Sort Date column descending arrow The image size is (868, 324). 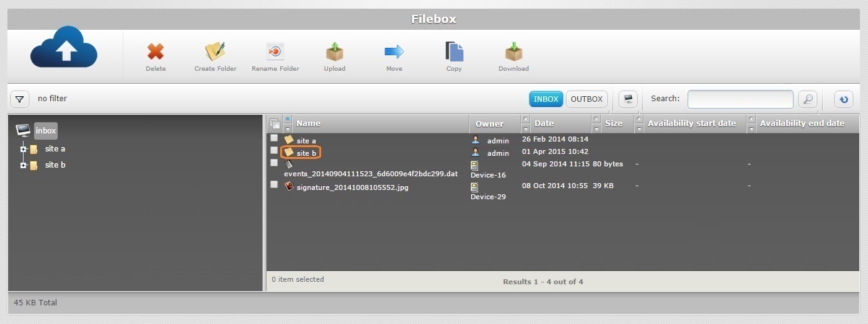[x=526, y=128]
